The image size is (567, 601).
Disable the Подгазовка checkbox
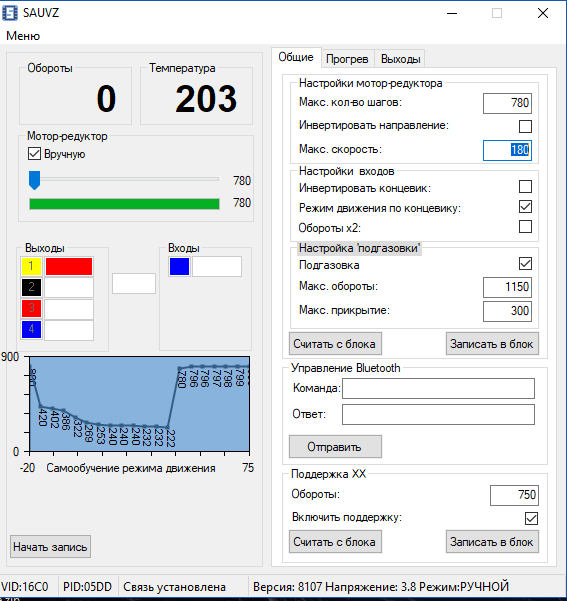coord(525,263)
